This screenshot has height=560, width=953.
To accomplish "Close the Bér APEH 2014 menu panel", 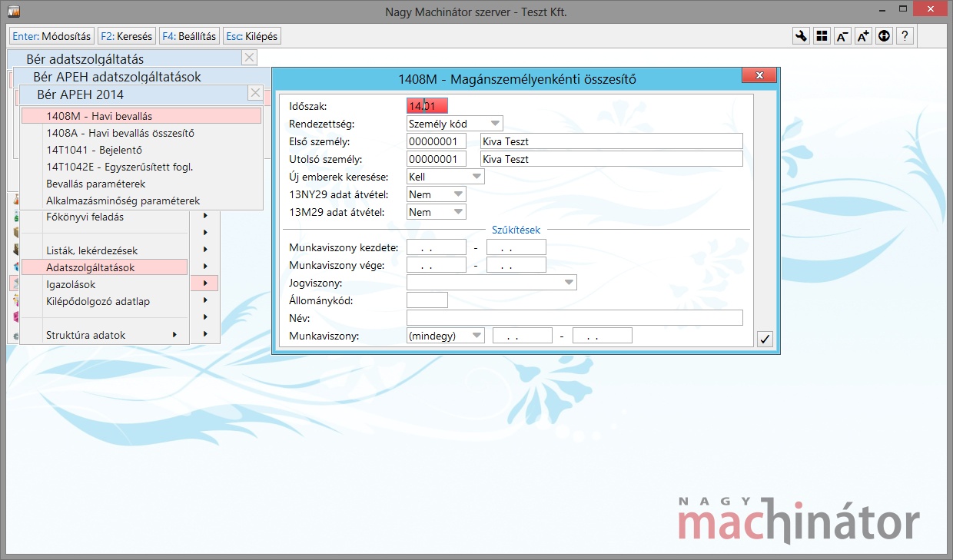I will 256,93.
